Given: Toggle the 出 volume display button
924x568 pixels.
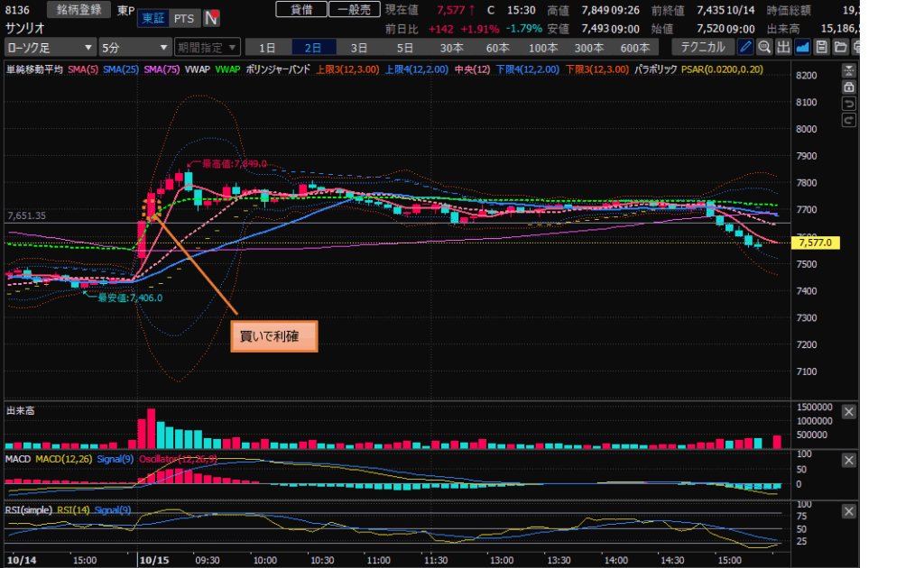Looking at the screenshot, I should tap(783, 47).
